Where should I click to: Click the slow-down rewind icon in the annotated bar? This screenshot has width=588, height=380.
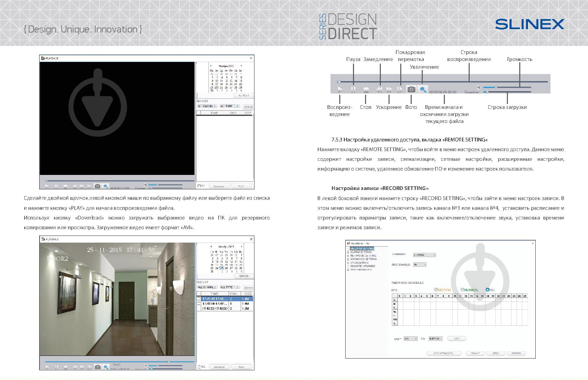[x=379, y=90]
